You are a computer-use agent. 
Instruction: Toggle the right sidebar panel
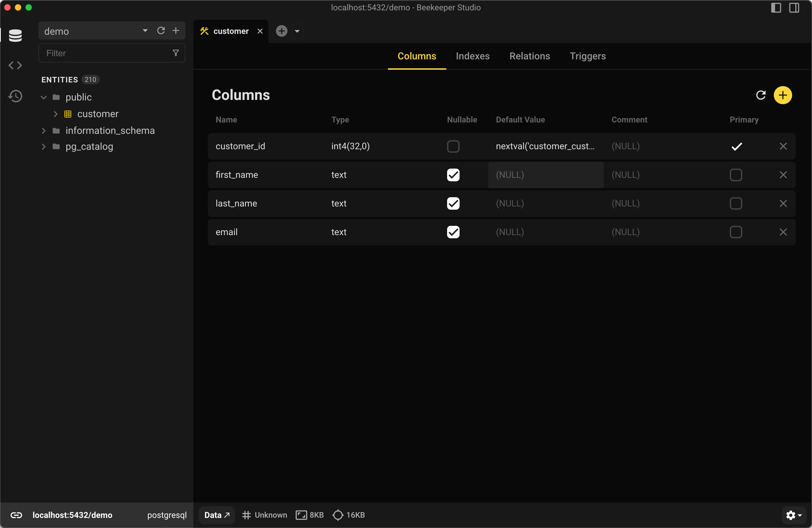(x=794, y=7)
